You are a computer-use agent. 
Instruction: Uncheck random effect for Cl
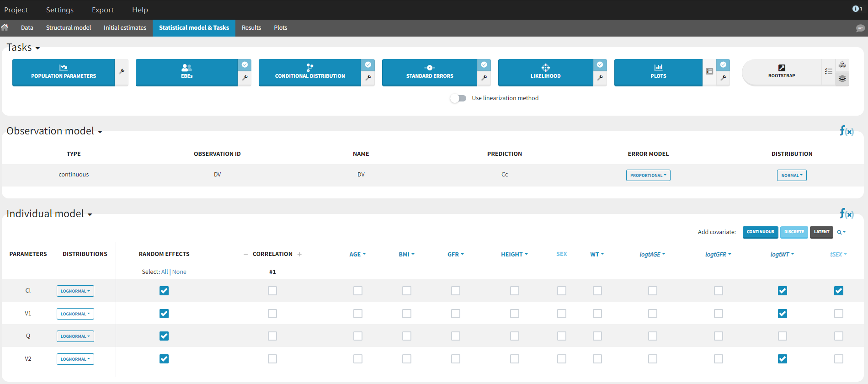[x=164, y=291]
